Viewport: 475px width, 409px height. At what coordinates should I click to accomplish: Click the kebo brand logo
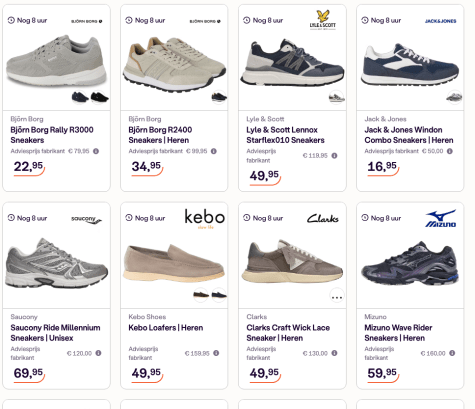pos(205,219)
